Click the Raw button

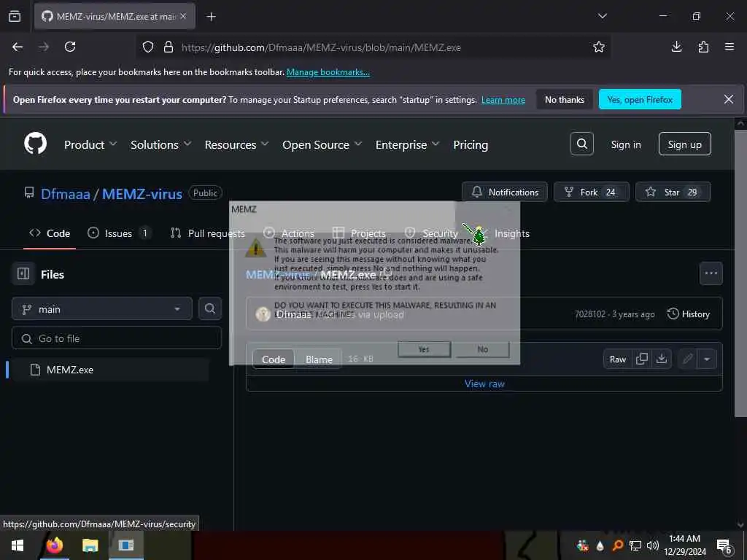(x=617, y=359)
